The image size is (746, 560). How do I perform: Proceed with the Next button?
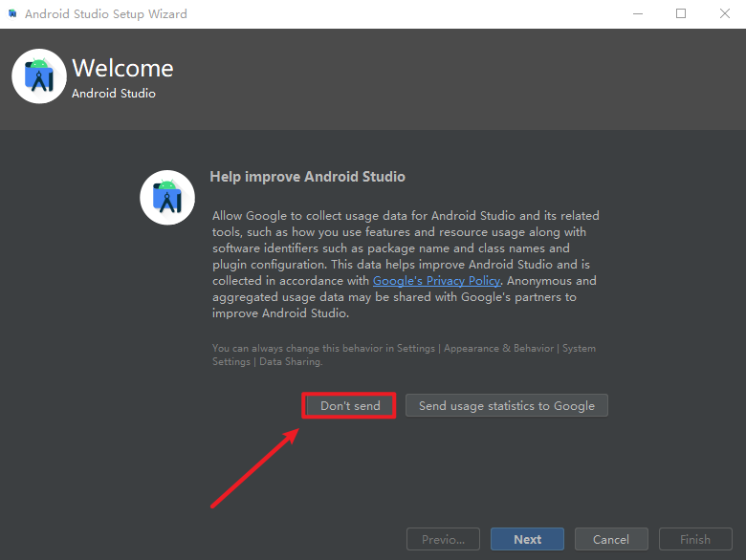pyautogui.click(x=527, y=539)
